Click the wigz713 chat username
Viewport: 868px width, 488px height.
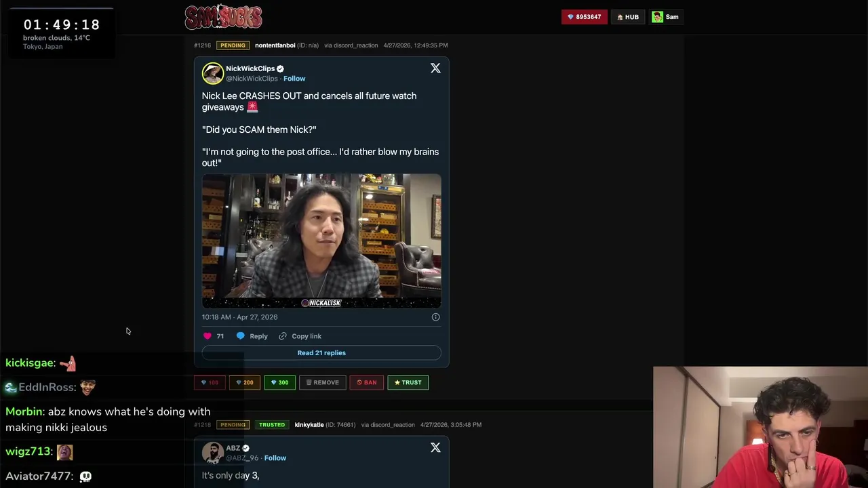[28, 452]
